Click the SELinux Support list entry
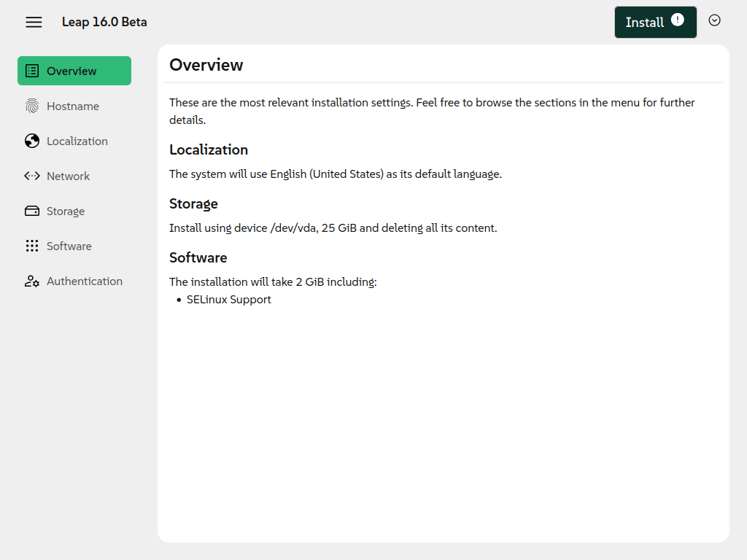The width and height of the screenshot is (747, 560). click(228, 300)
